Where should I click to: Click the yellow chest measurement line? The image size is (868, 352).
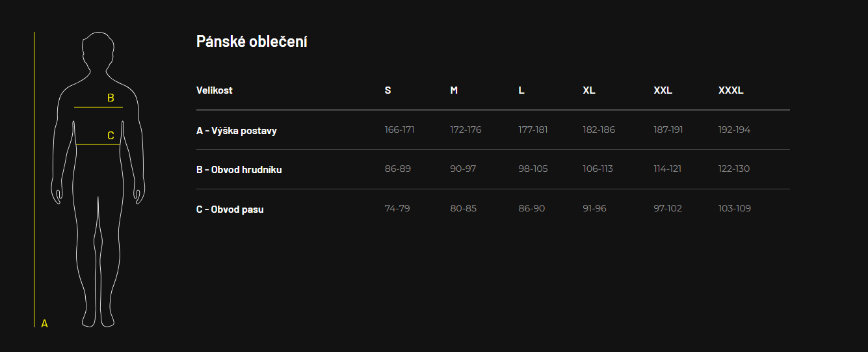[98, 107]
